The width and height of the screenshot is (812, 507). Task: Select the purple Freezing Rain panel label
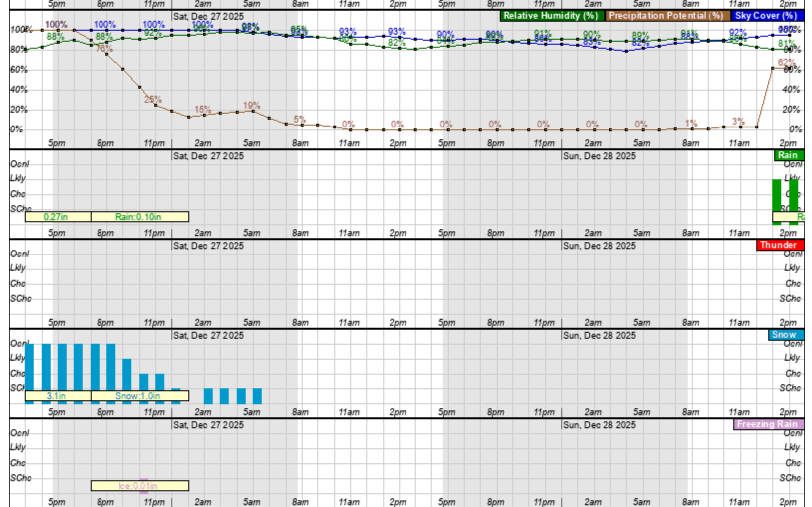pos(768,424)
